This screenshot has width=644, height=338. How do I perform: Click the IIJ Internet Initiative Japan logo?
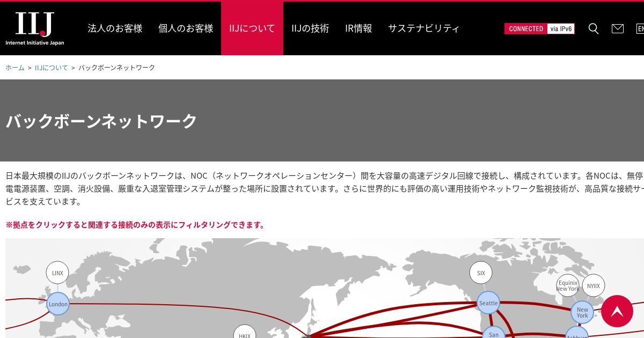(35, 28)
